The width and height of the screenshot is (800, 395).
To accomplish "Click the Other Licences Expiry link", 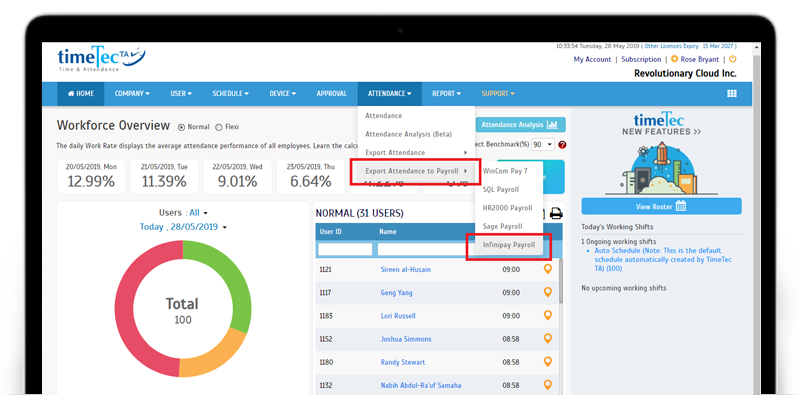I will pos(690,46).
